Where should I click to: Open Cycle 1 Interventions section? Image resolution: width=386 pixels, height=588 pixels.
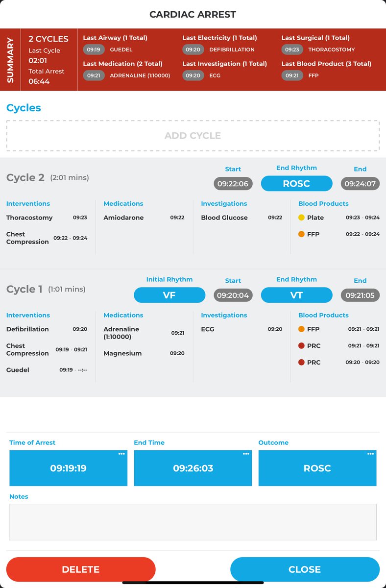coord(28,315)
